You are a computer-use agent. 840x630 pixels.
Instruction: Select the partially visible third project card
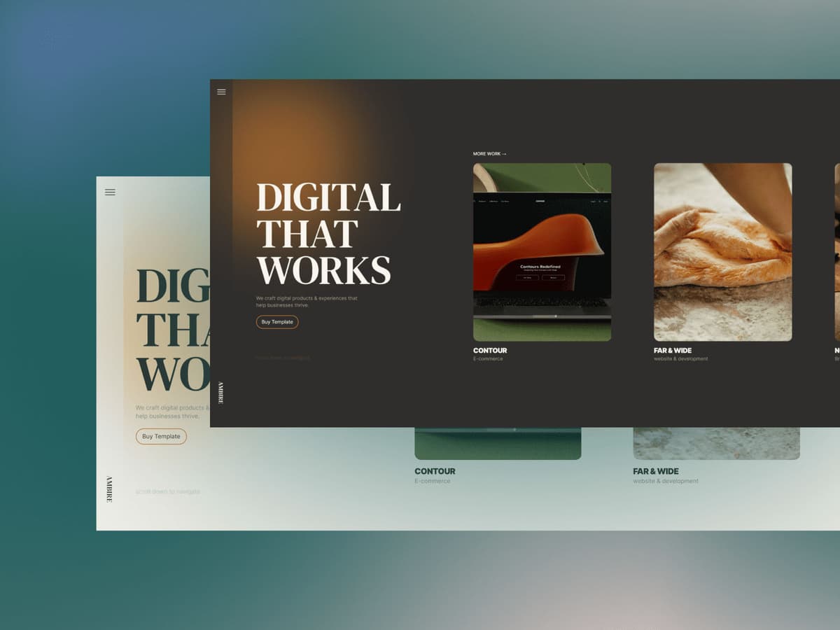pyautogui.click(x=836, y=252)
